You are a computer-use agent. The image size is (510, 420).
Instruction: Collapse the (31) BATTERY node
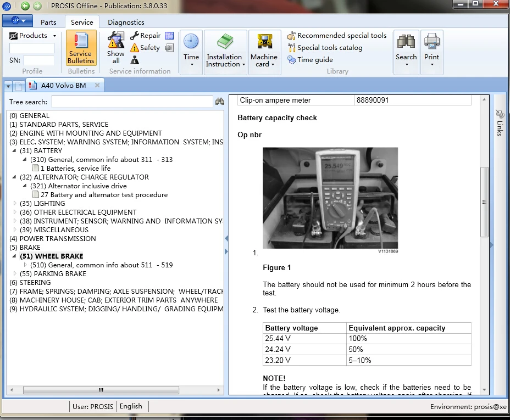tap(14, 151)
